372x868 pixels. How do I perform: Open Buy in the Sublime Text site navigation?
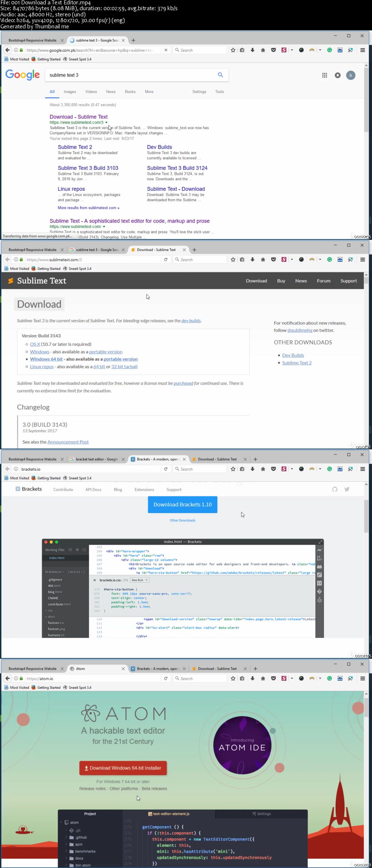pos(281,281)
